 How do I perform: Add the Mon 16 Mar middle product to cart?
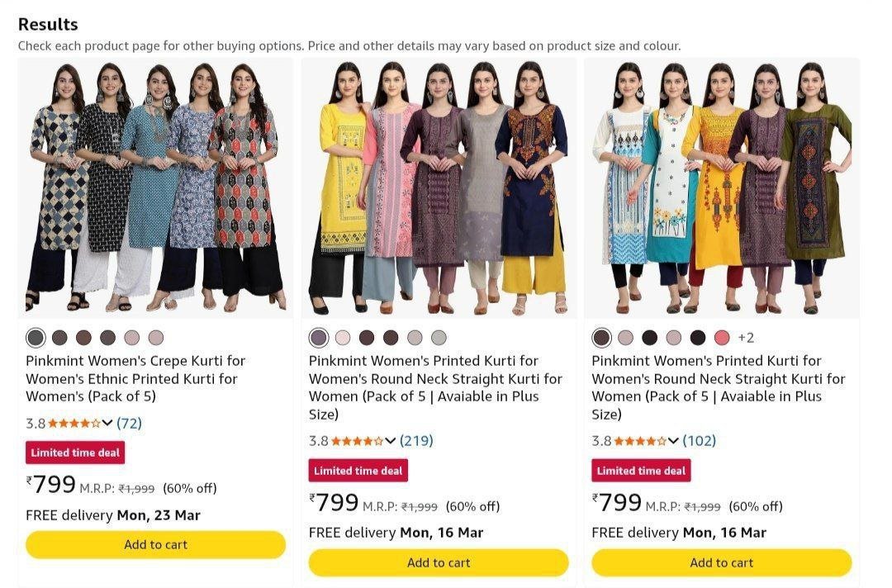[439, 563]
